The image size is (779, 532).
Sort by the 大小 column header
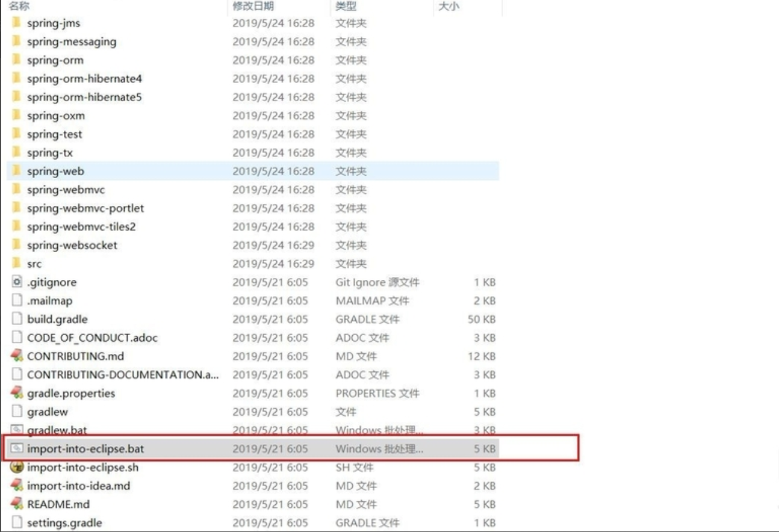pos(448,6)
